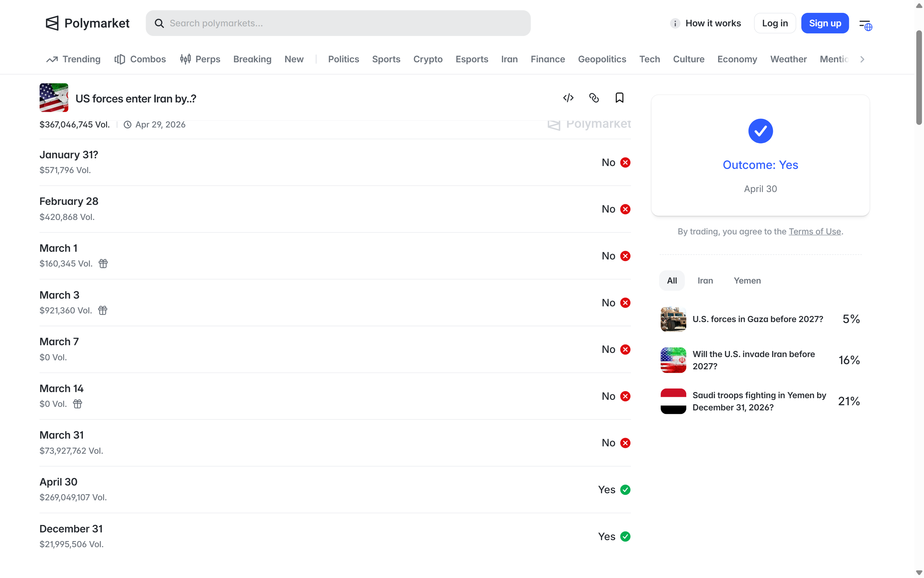Filter related markets by Iran

point(705,281)
